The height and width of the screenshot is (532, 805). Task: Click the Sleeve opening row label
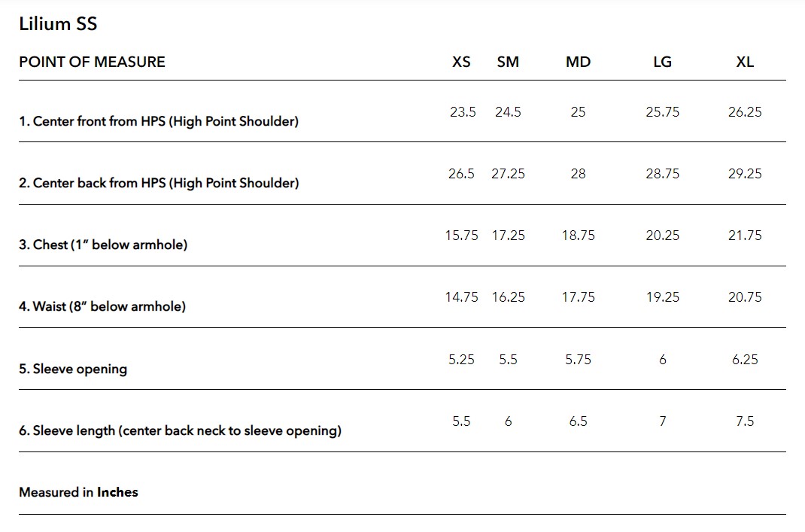point(73,369)
